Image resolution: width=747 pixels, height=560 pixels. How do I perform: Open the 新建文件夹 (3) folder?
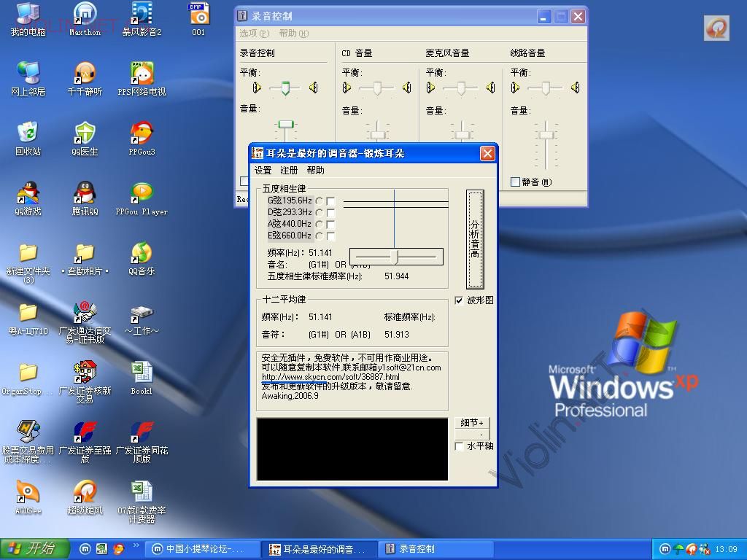point(28,262)
